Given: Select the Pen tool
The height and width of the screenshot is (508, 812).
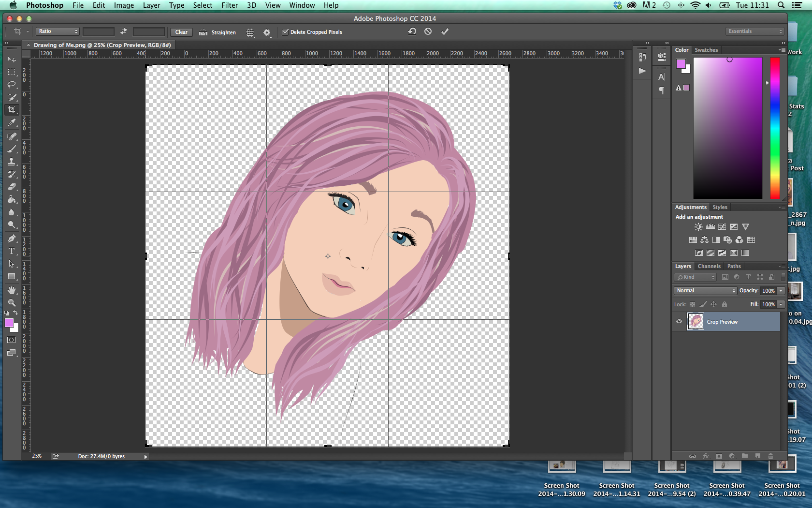Looking at the screenshot, I should coord(12,239).
